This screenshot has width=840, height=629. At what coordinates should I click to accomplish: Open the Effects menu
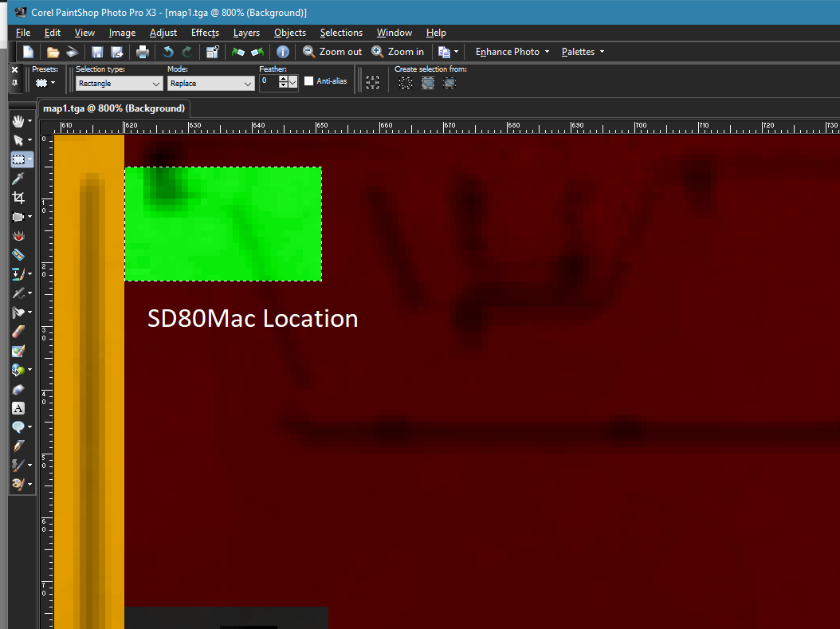(205, 33)
